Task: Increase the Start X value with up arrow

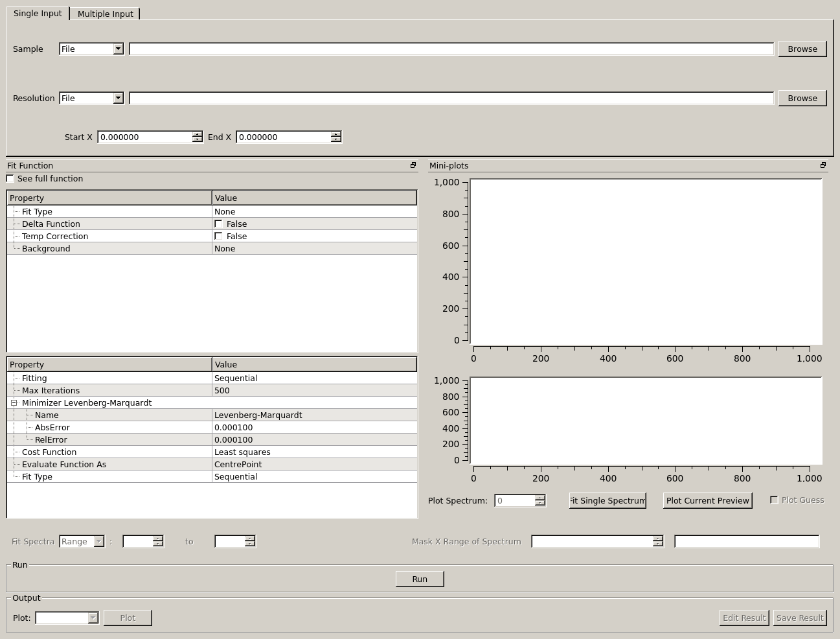Action: [197, 134]
